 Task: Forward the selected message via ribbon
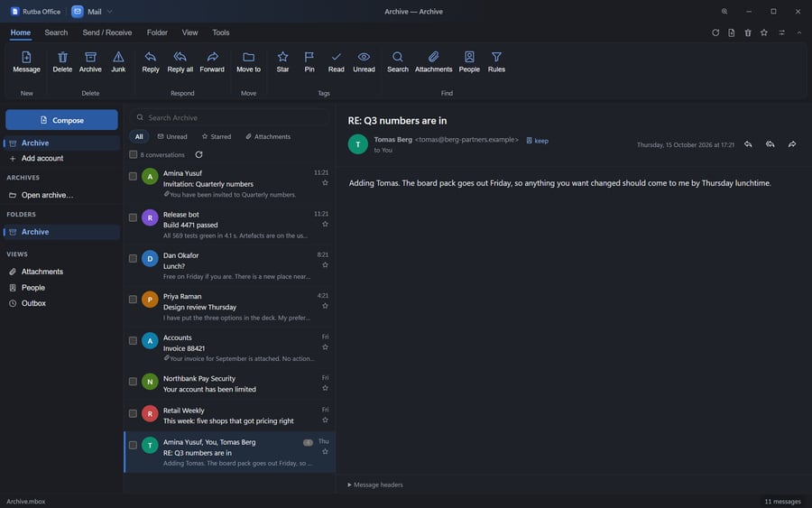(212, 62)
